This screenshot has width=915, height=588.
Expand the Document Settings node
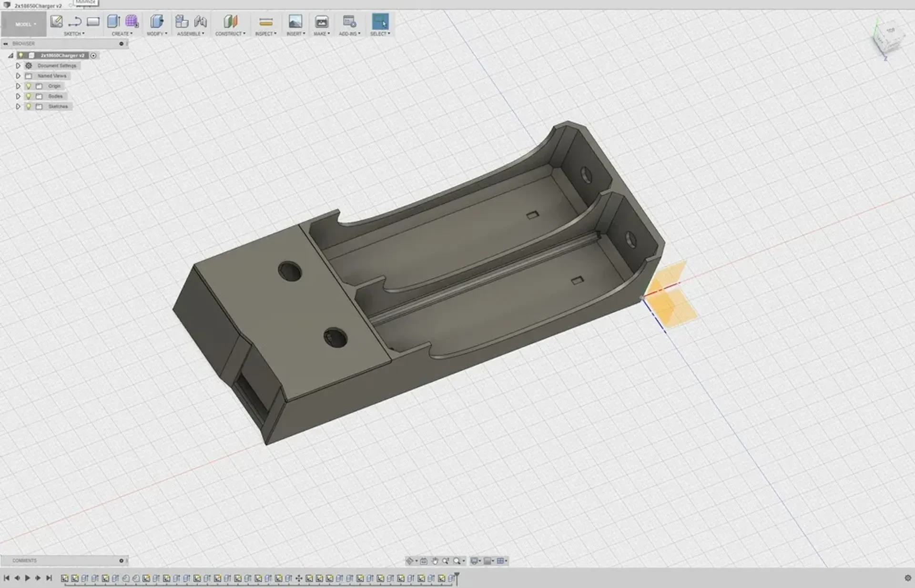click(18, 66)
